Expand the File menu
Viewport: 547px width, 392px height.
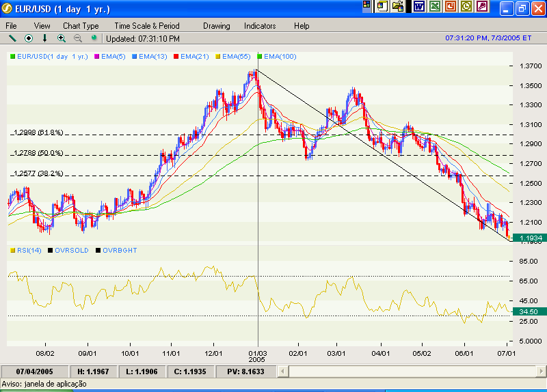coord(12,26)
